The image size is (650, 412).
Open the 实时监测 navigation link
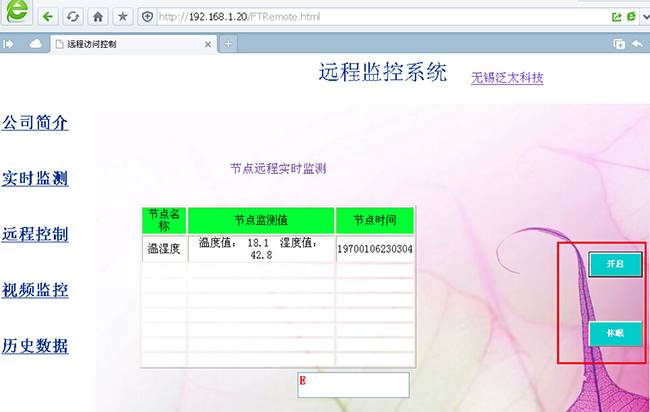pos(35,179)
